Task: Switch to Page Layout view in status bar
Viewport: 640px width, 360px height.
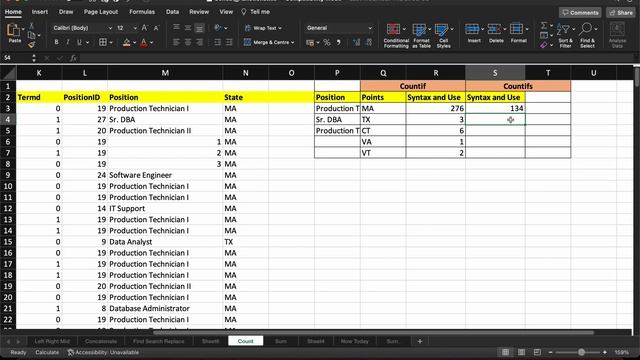Action: (x=521, y=352)
